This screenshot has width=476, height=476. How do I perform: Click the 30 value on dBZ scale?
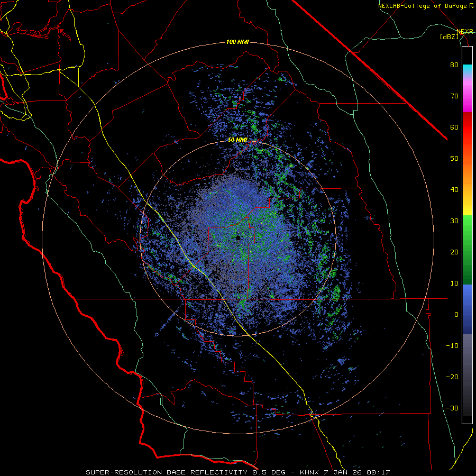454,221
